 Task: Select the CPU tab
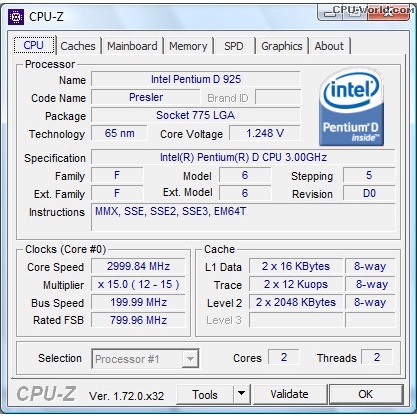(x=34, y=45)
